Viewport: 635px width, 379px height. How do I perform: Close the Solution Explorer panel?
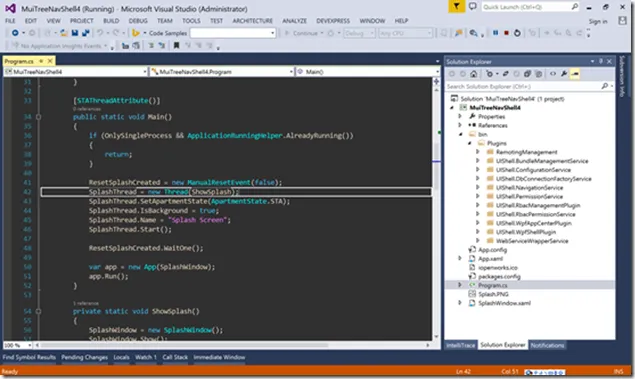[609, 62]
